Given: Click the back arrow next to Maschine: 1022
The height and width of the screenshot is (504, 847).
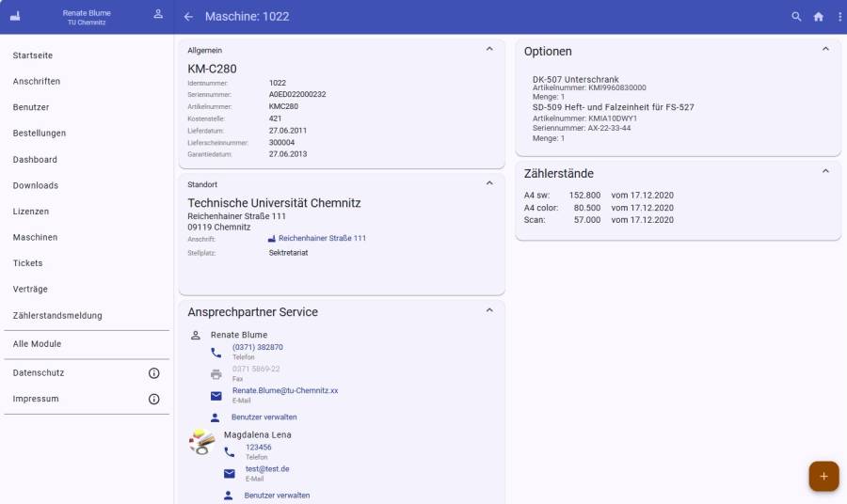Looking at the screenshot, I should [x=188, y=17].
